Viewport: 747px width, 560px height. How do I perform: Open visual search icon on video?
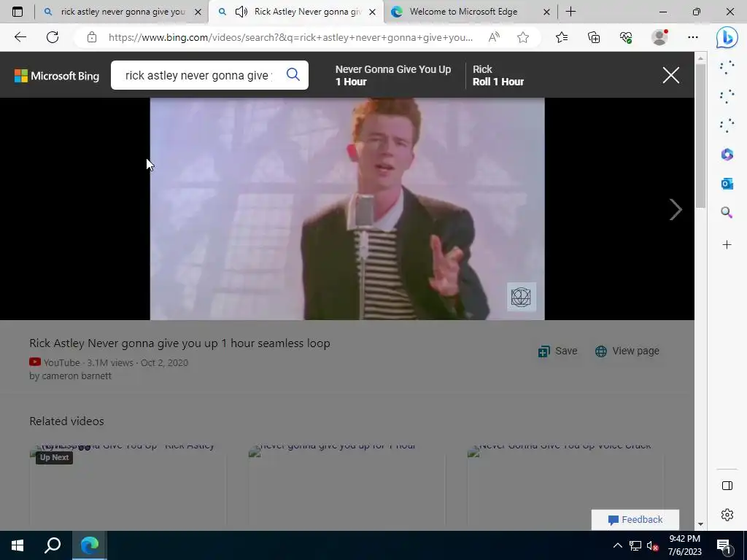point(521,297)
